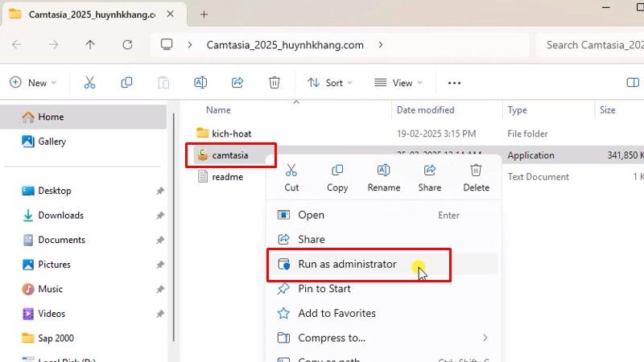This screenshot has height=362, width=644.
Task: Open the kich-hoat folder
Action: click(232, 133)
